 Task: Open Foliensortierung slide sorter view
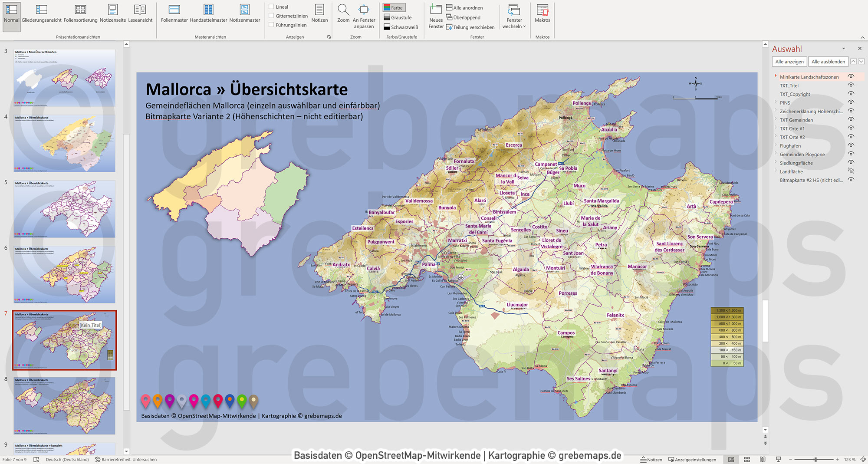click(80, 14)
